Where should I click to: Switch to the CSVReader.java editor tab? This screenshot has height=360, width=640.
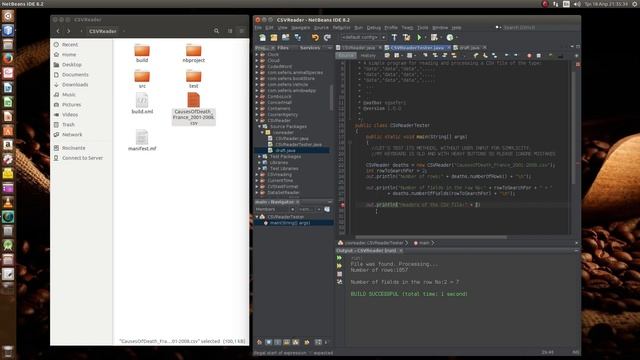coord(358,48)
